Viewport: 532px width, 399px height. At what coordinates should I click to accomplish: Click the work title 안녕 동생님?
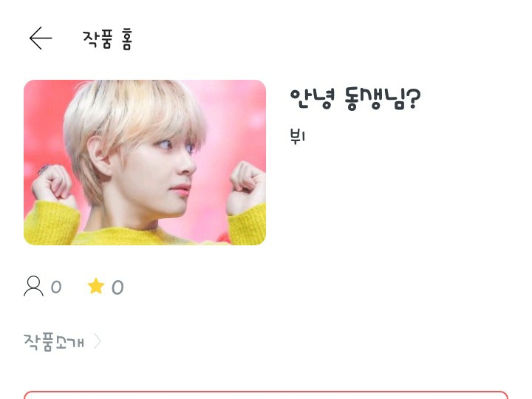[x=355, y=99]
